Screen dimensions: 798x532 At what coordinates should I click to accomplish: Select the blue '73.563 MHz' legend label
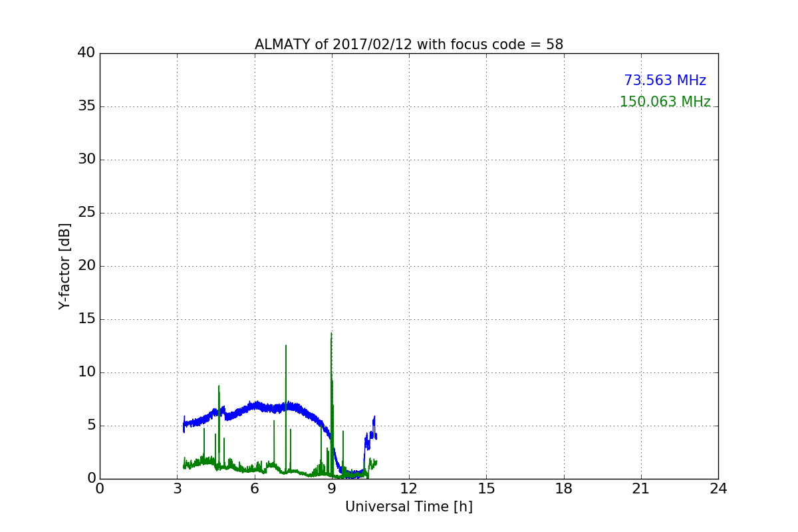tap(665, 80)
